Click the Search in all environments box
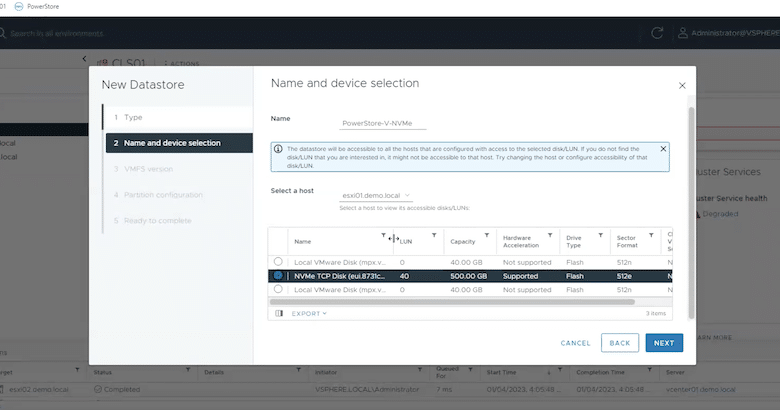 point(56,33)
